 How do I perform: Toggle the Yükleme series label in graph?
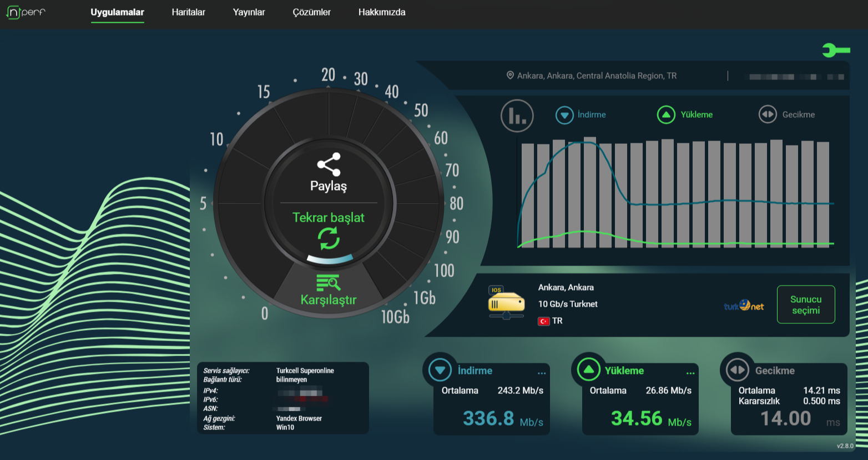[697, 114]
